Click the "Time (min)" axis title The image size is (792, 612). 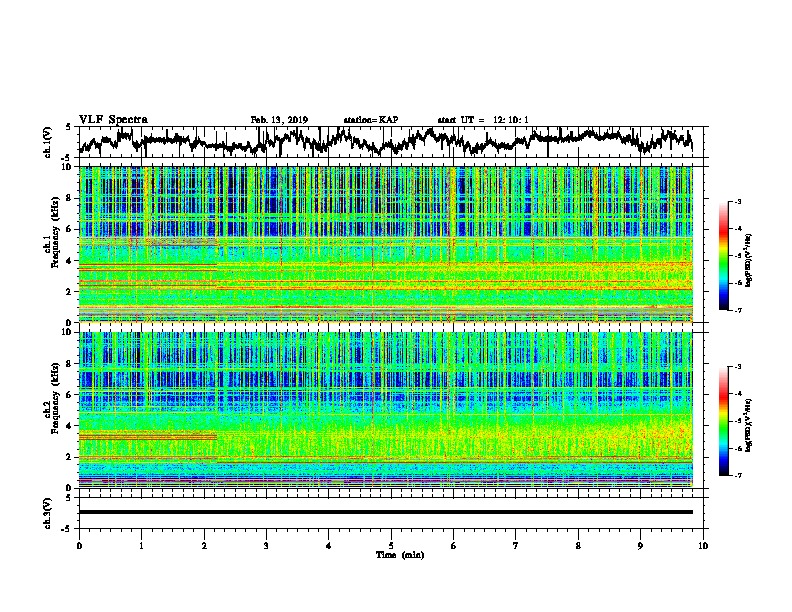click(x=400, y=555)
